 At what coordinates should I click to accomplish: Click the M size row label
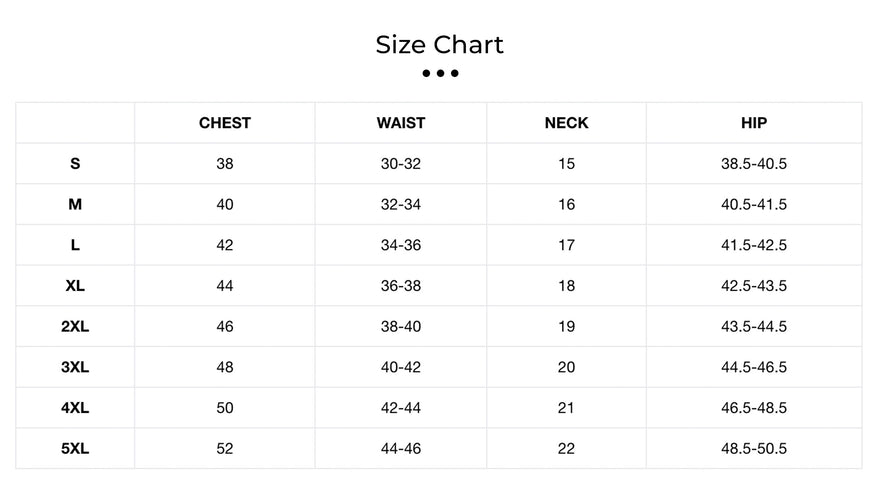[75, 204]
